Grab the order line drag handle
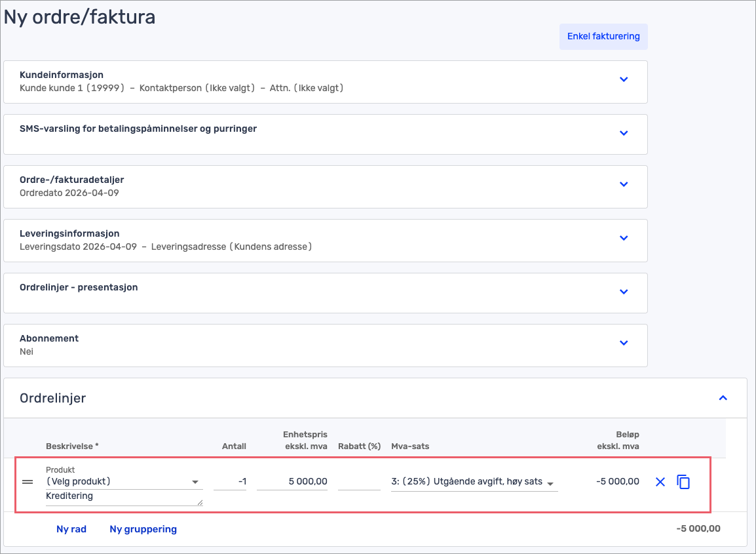This screenshot has height=554, width=756. click(28, 482)
